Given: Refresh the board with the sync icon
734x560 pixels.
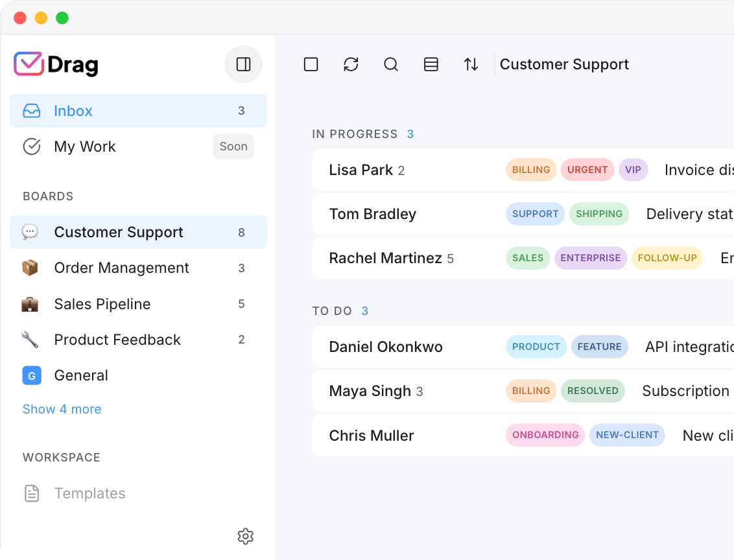Looking at the screenshot, I should [351, 64].
